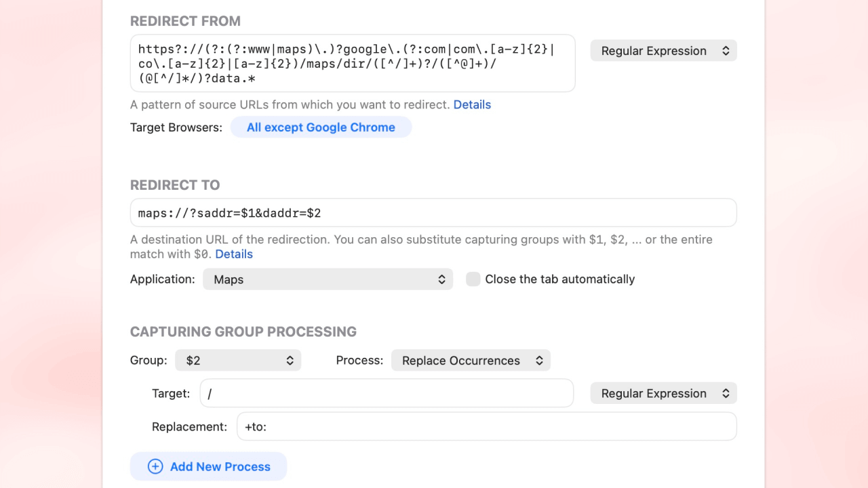Open the Details link under Redirect From
The height and width of the screenshot is (488, 868).
472,104
